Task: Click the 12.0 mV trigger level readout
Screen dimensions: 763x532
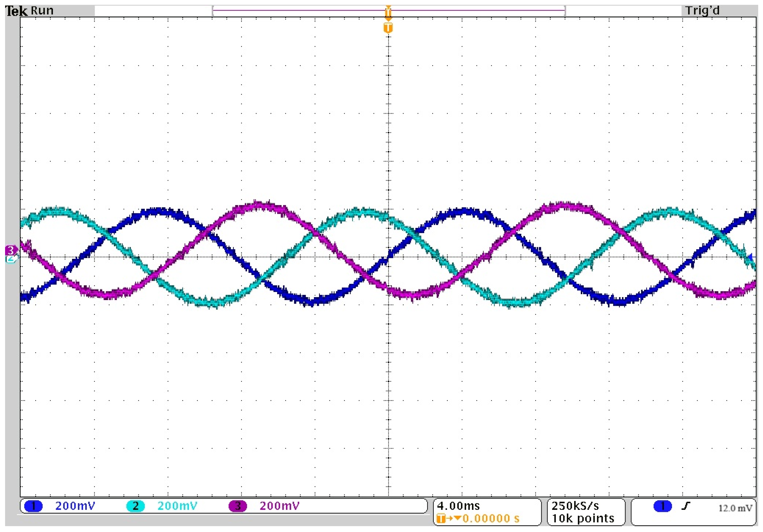Action: [735, 508]
